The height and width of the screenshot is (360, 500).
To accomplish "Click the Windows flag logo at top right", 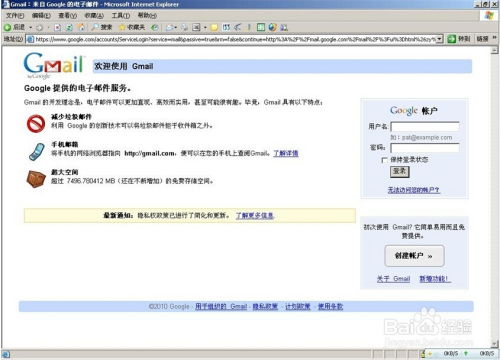I will [x=489, y=16].
